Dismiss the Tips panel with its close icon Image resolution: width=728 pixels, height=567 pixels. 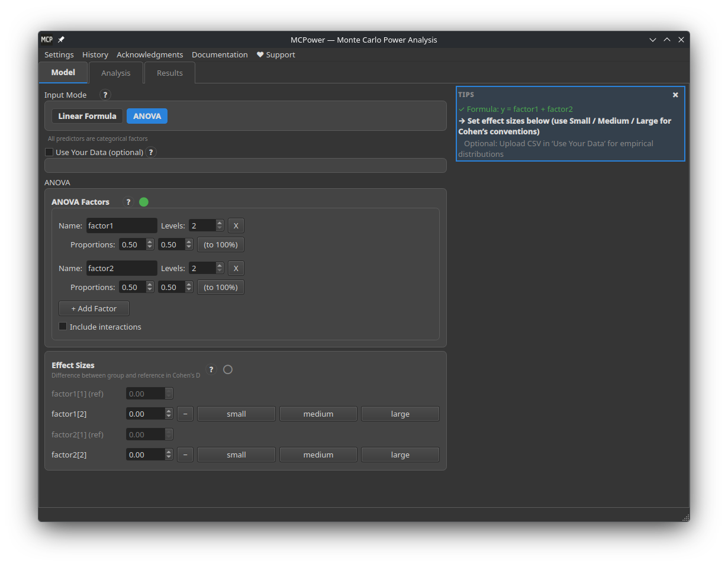coord(675,95)
